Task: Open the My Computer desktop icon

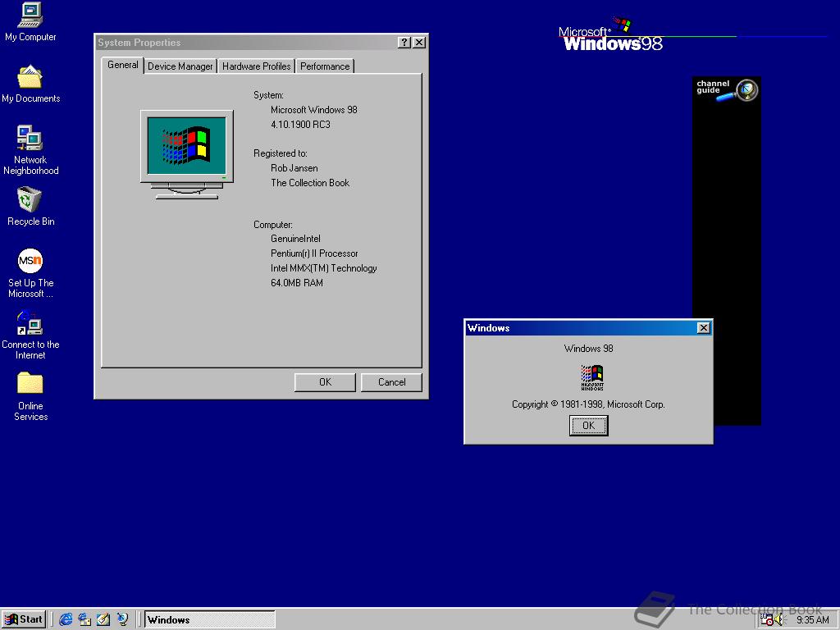Action: tap(30, 21)
